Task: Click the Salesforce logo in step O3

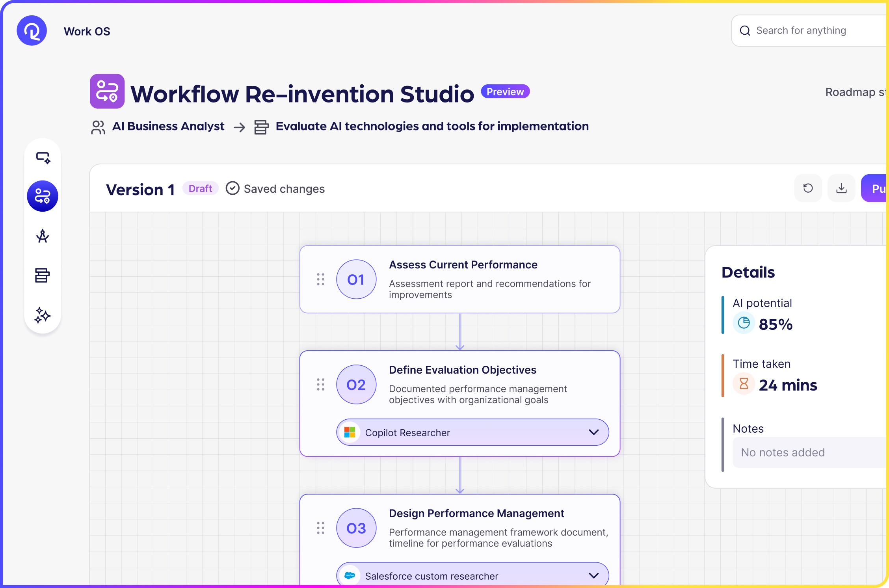Action: (350, 575)
